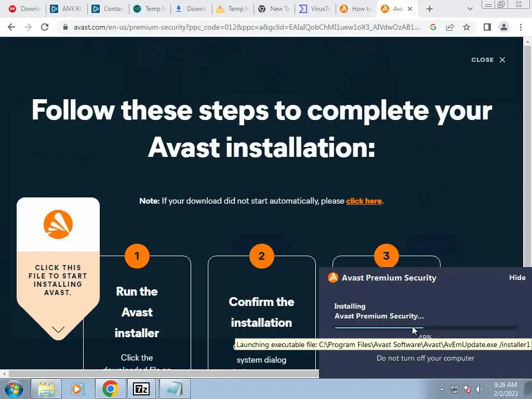Close the active Avast tab

pos(410,9)
